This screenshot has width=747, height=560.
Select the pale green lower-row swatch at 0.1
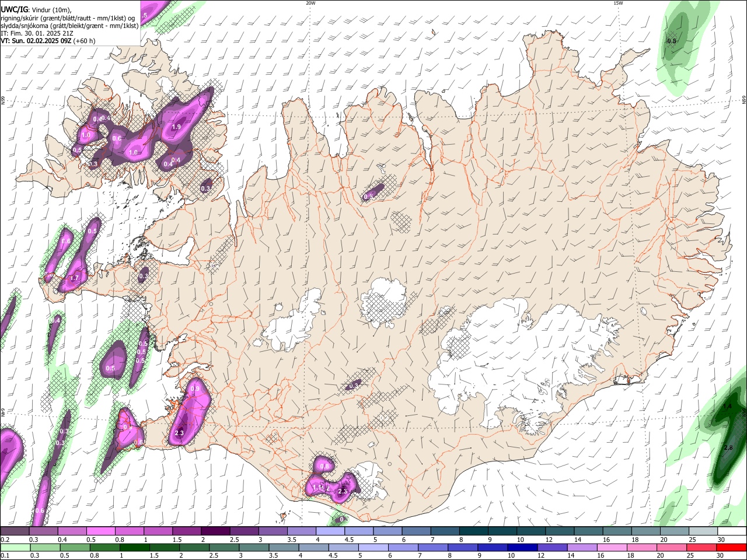[x=15, y=548]
